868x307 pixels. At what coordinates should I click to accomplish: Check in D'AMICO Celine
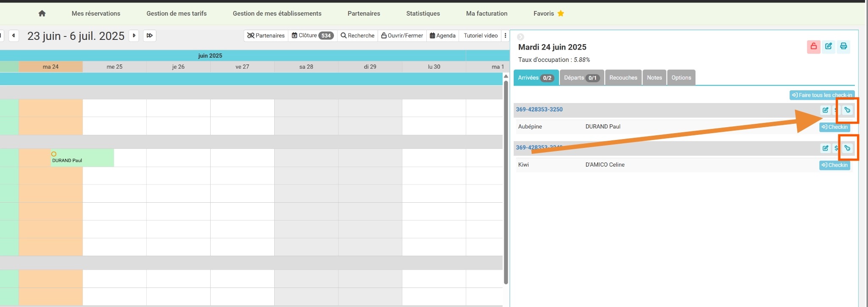[x=835, y=165]
